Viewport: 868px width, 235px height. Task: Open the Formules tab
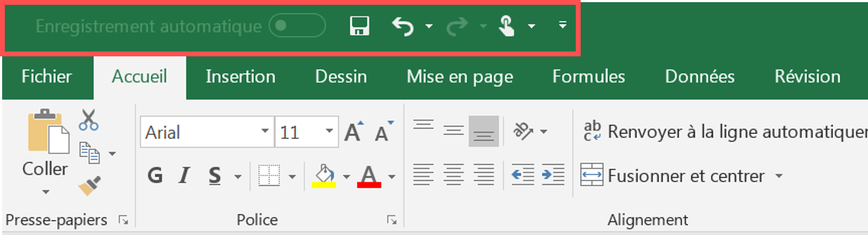pyautogui.click(x=589, y=77)
